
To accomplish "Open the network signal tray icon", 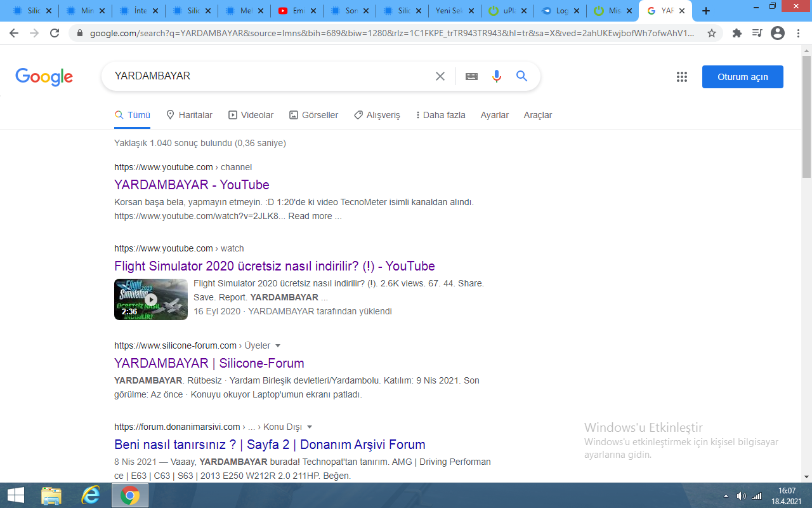I will pos(757,496).
